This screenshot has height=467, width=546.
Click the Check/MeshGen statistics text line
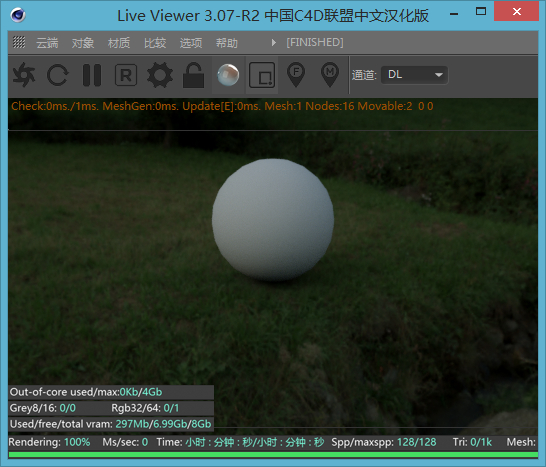point(222,106)
